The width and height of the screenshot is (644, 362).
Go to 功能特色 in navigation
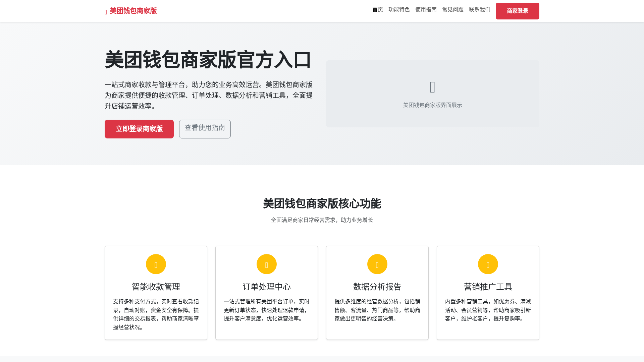399,10
